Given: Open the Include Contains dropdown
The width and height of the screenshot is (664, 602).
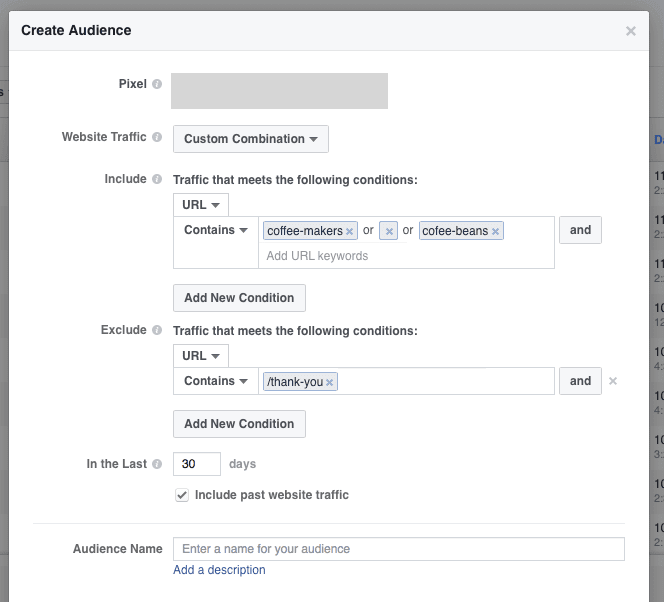Looking at the screenshot, I should pyautogui.click(x=216, y=230).
